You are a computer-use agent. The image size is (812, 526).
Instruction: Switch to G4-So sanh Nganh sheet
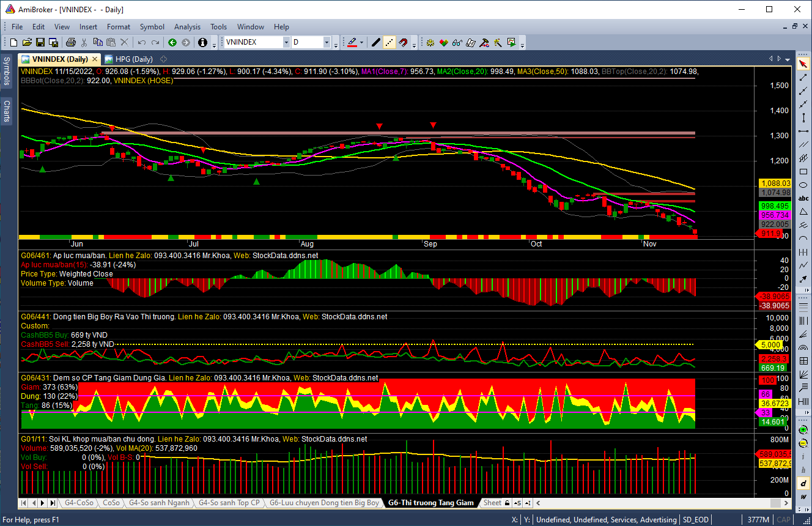(159, 503)
